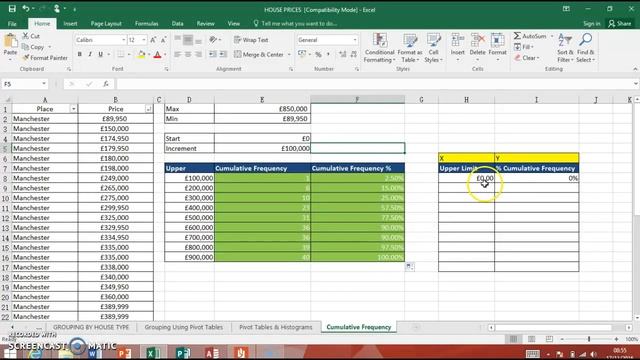640x360 pixels.
Task: Click Decrease Decimal icon
Action: pyautogui.click(x=353, y=54)
